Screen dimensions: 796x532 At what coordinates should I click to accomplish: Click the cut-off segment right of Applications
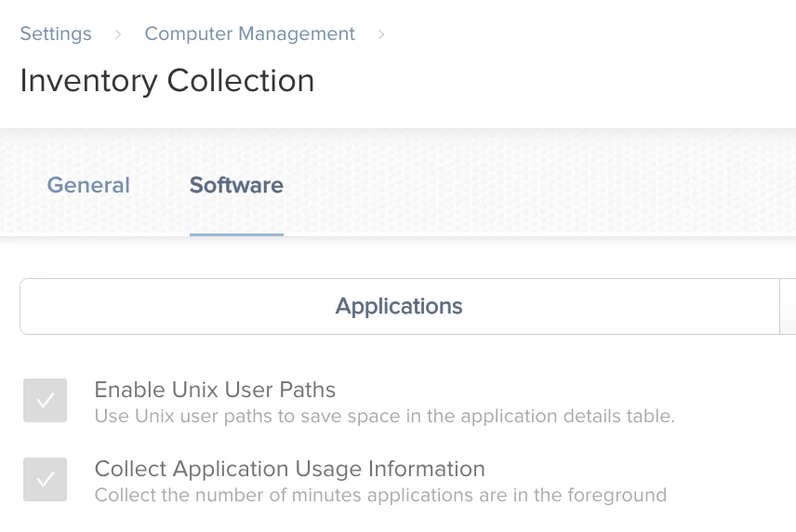(788, 306)
